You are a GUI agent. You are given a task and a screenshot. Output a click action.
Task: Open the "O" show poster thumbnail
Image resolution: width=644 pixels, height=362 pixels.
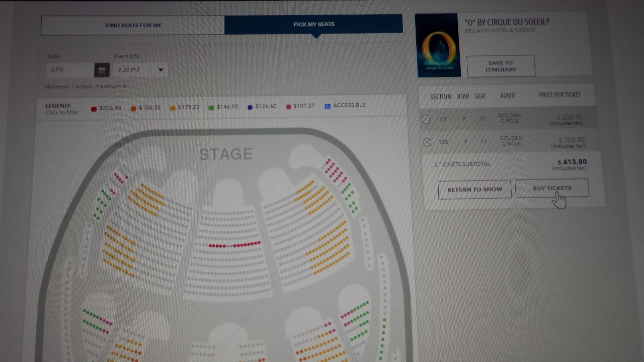tap(438, 45)
